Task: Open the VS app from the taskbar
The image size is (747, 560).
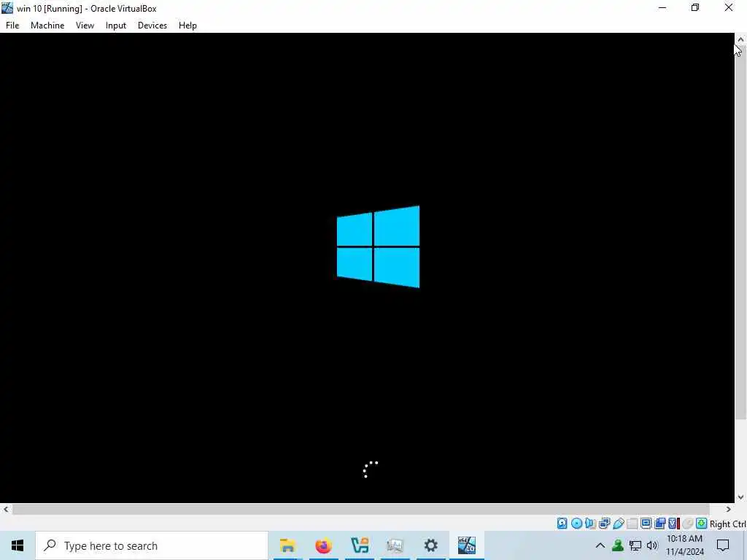Action: tap(360, 545)
